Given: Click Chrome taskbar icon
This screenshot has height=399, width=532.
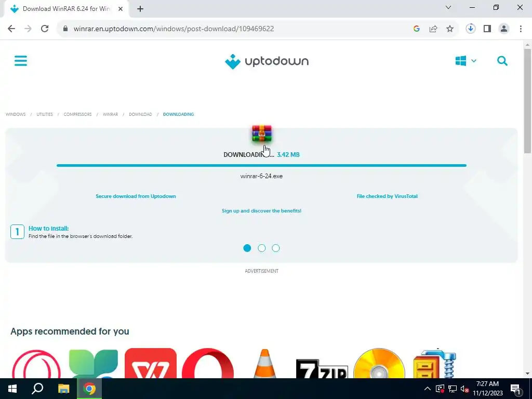Looking at the screenshot, I should (89, 389).
